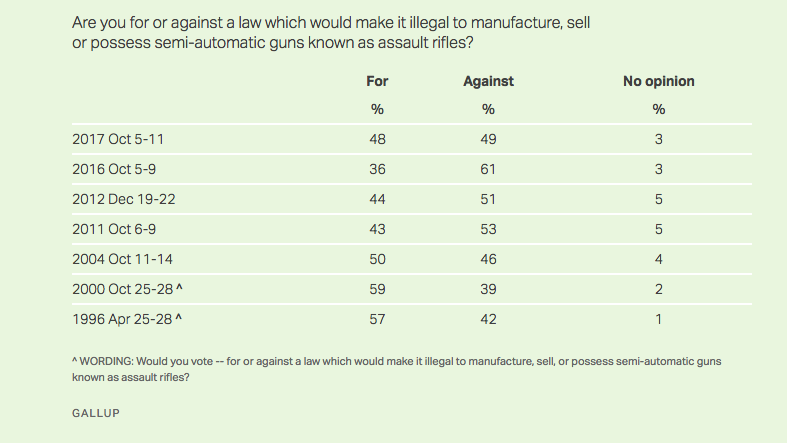Click the 2000 Oct 25-28 row label

[125, 289]
